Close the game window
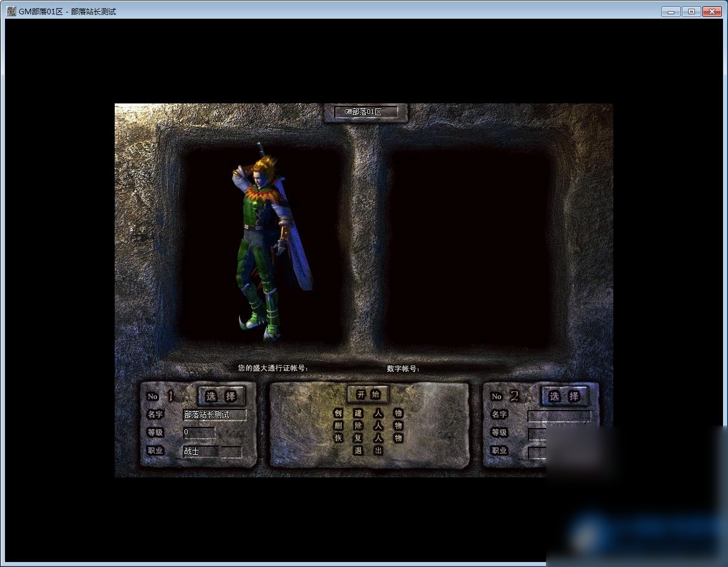The height and width of the screenshot is (567, 728). click(712, 11)
